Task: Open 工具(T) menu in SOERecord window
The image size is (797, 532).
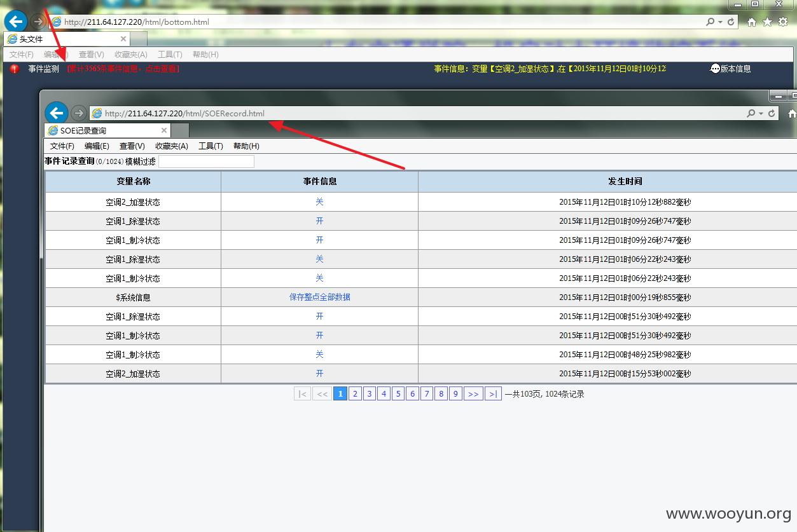Action: [211, 146]
